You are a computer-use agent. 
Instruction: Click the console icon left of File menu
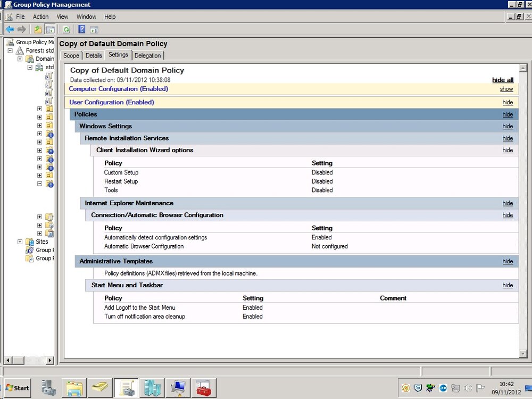(9, 16)
